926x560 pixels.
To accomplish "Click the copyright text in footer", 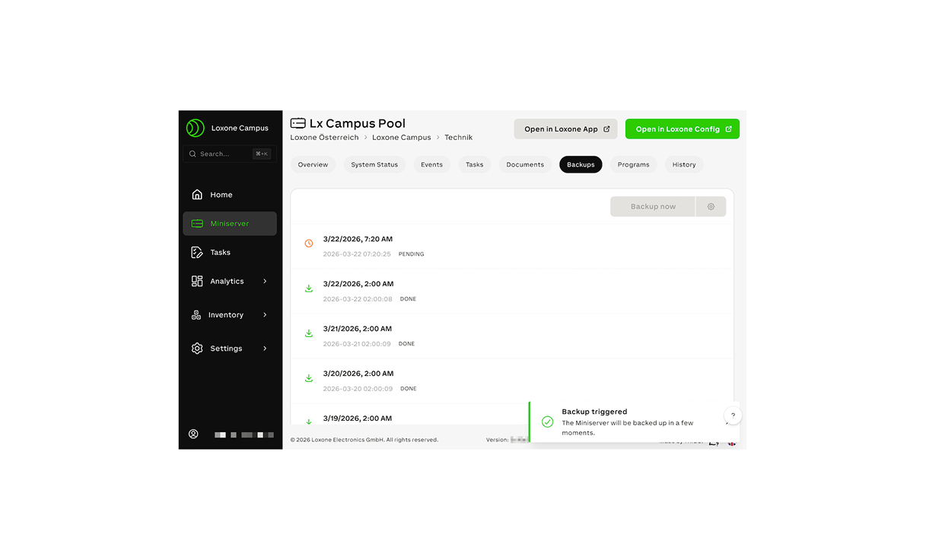I will [364, 440].
